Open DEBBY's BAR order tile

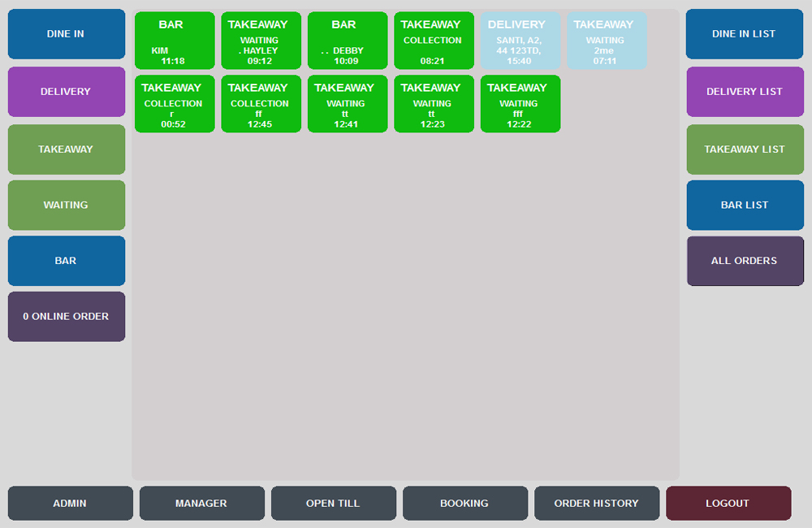click(x=348, y=41)
